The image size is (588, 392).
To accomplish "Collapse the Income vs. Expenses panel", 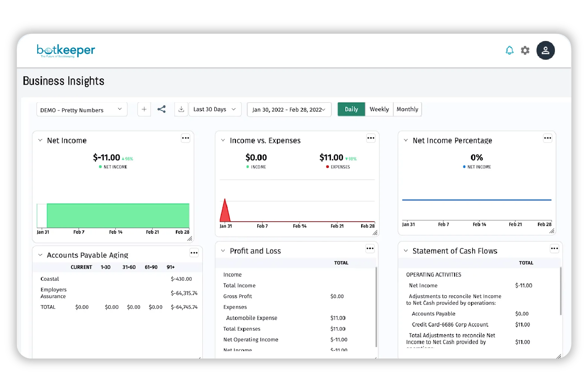I will tap(223, 141).
